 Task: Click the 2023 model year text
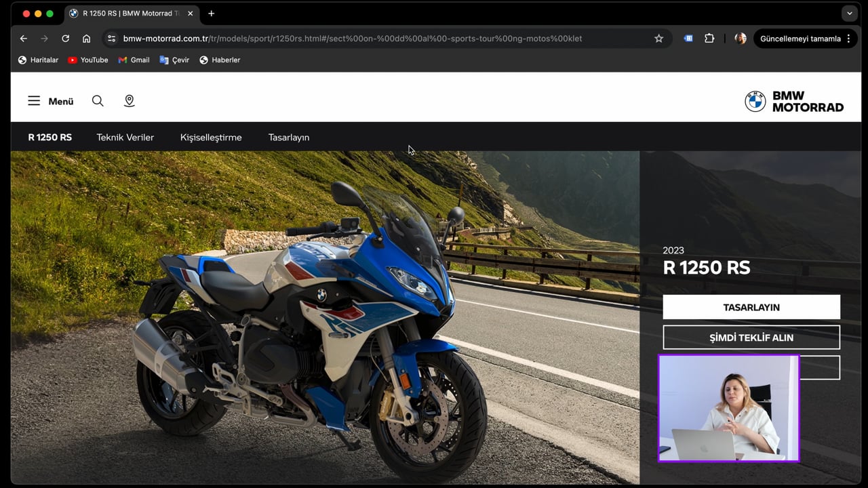coord(673,250)
